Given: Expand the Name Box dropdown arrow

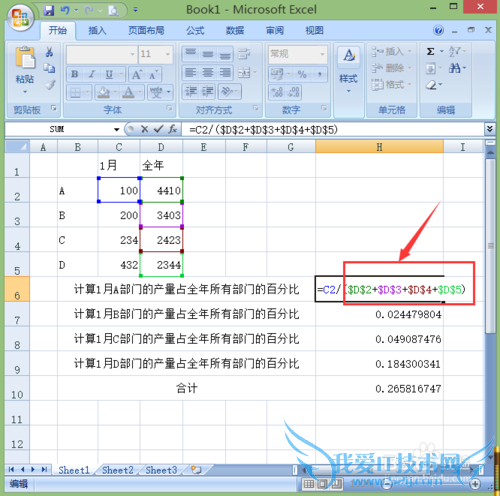Looking at the screenshot, I should click(x=117, y=129).
